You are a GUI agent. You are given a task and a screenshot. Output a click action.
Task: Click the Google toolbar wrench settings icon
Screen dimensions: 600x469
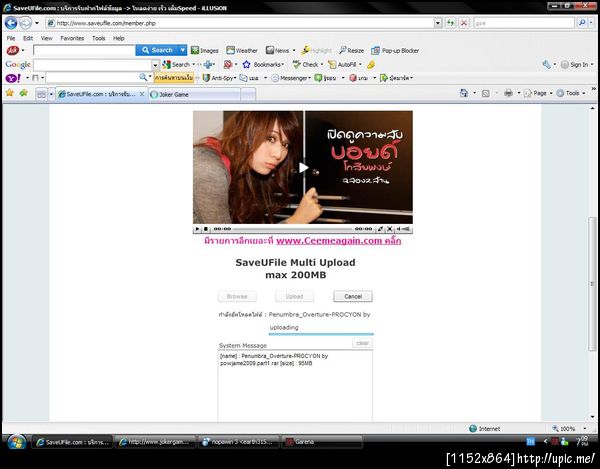(546, 64)
